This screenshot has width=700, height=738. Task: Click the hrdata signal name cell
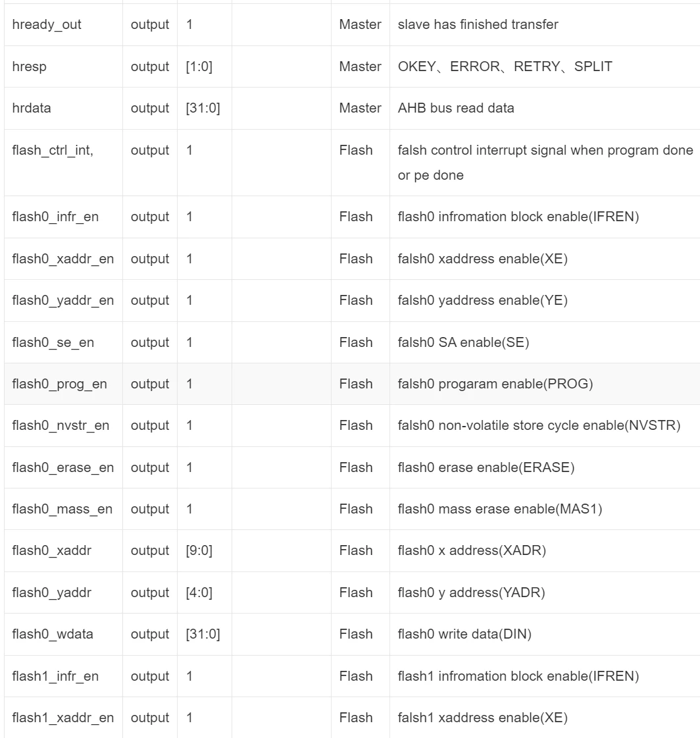click(32, 108)
